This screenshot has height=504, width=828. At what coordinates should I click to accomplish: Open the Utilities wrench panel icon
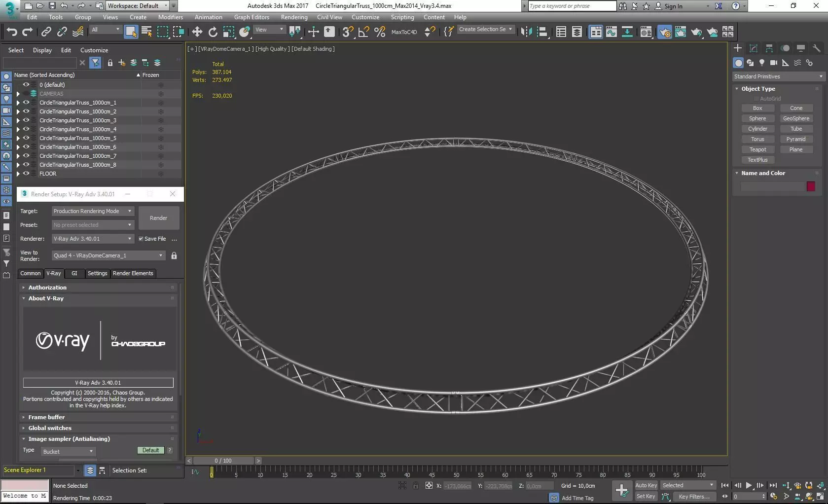pyautogui.click(x=817, y=48)
